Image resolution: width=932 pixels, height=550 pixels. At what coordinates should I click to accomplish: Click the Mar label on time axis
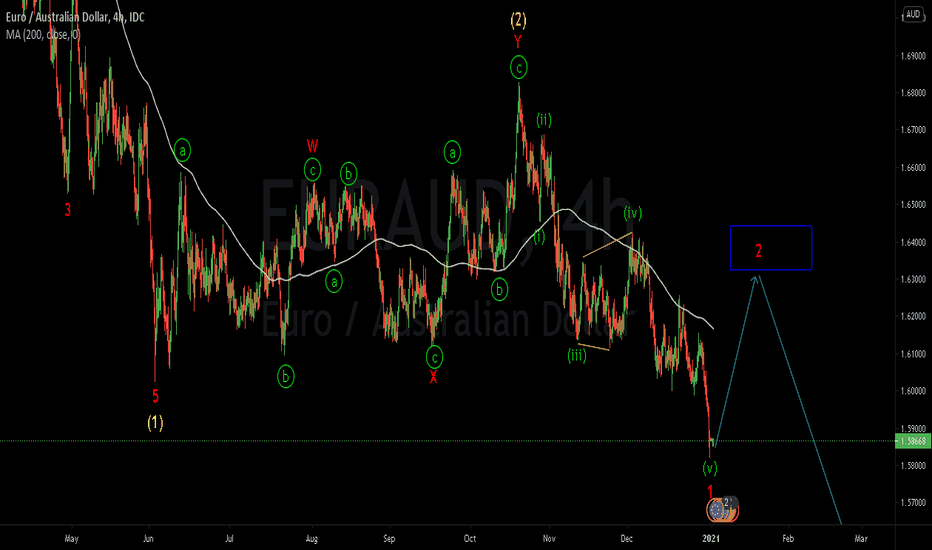click(x=861, y=539)
